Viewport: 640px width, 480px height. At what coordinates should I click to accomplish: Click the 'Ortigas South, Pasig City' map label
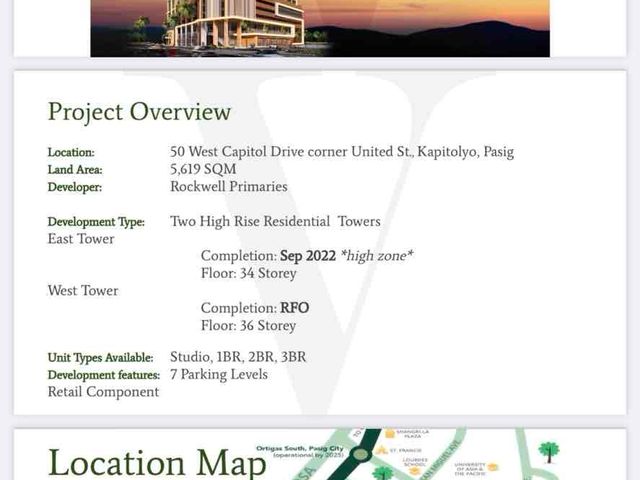pos(300,448)
